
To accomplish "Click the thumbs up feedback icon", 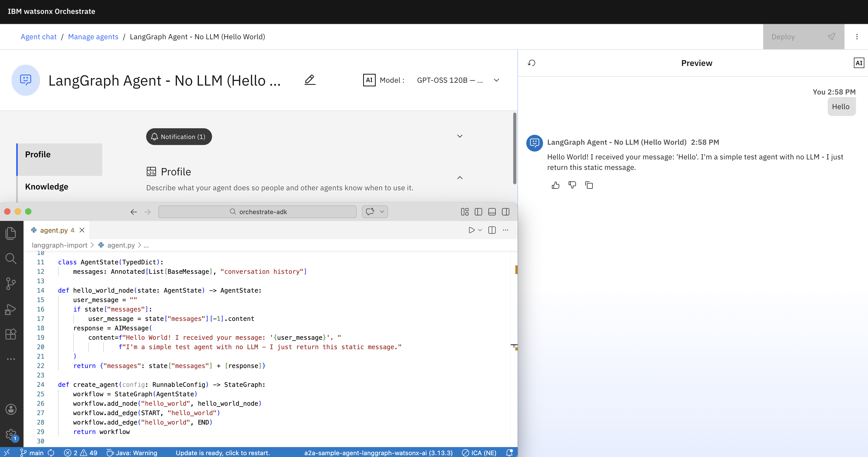I will tap(555, 185).
